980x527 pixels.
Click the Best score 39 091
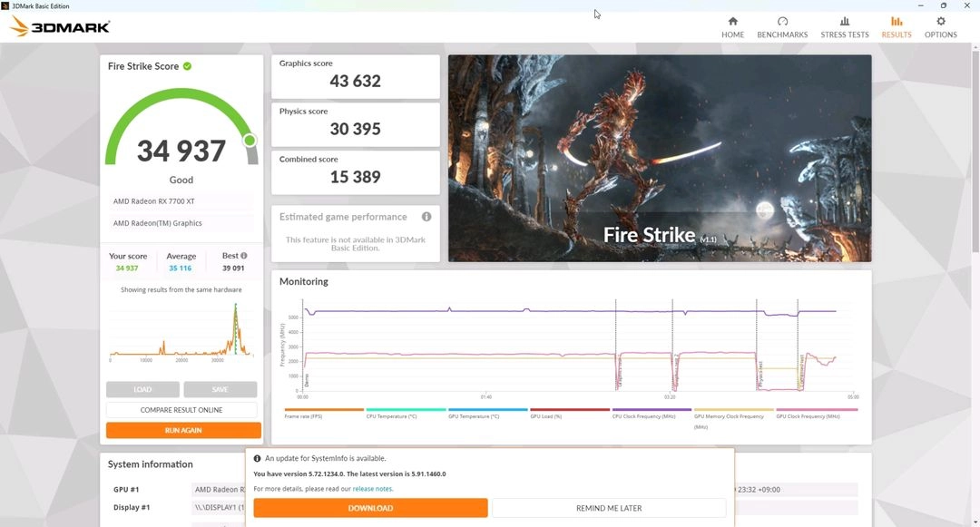coord(233,268)
